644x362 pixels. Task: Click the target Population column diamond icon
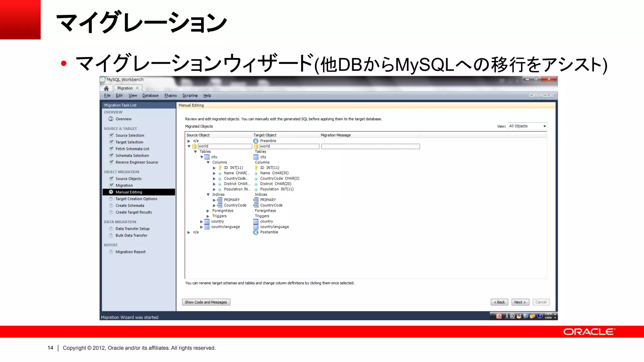tap(256, 189)
